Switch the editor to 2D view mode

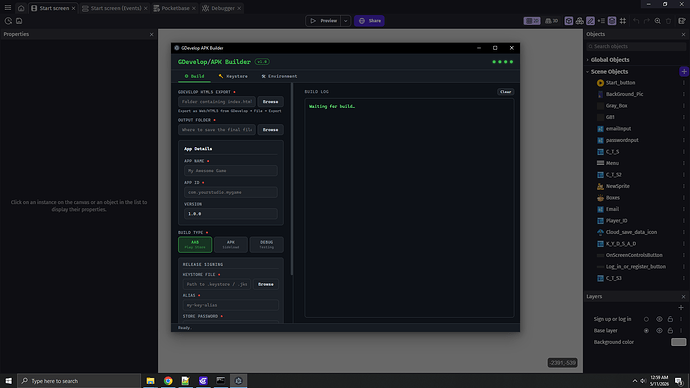coord(532,21)
